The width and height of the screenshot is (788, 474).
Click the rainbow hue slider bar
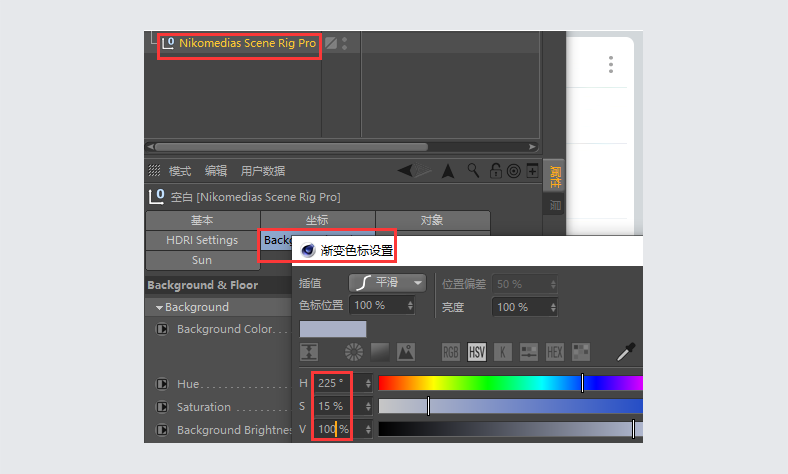(511, 383)
